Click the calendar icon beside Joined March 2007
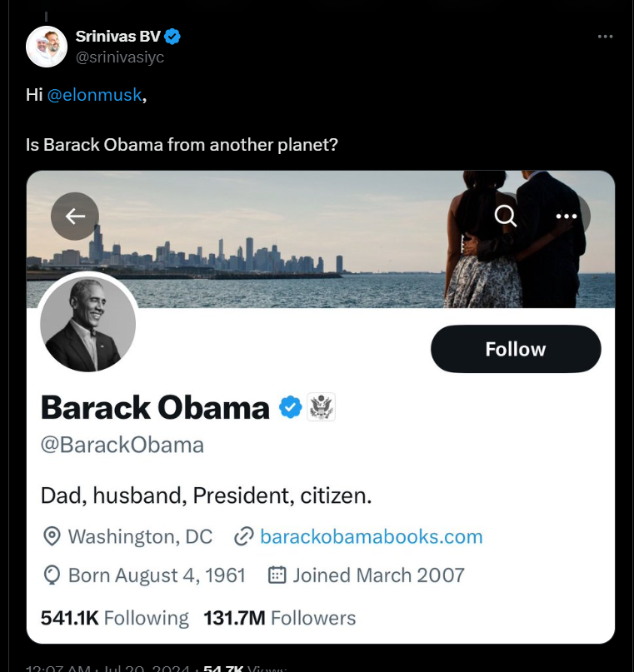Screen dimensions: 634x672 pos(277,575)
